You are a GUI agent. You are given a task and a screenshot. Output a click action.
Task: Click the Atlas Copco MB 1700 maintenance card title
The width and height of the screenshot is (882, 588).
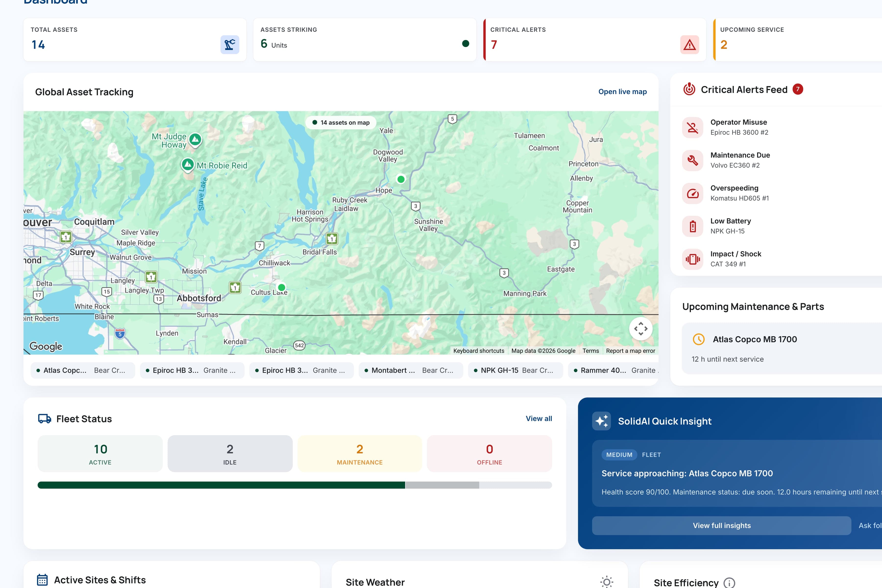[x=755, y=339]
